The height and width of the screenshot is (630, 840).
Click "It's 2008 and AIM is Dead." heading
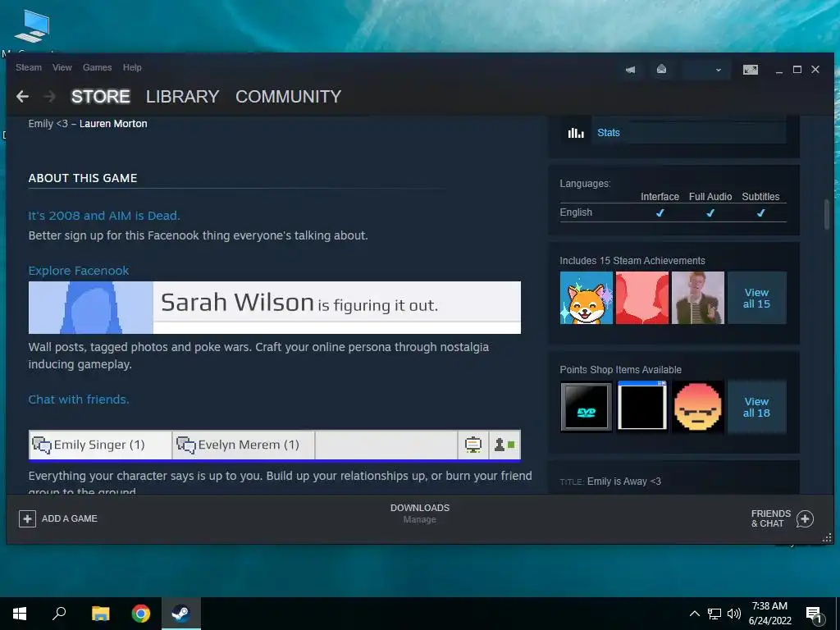pyautogui.click(x=104, y=216)
